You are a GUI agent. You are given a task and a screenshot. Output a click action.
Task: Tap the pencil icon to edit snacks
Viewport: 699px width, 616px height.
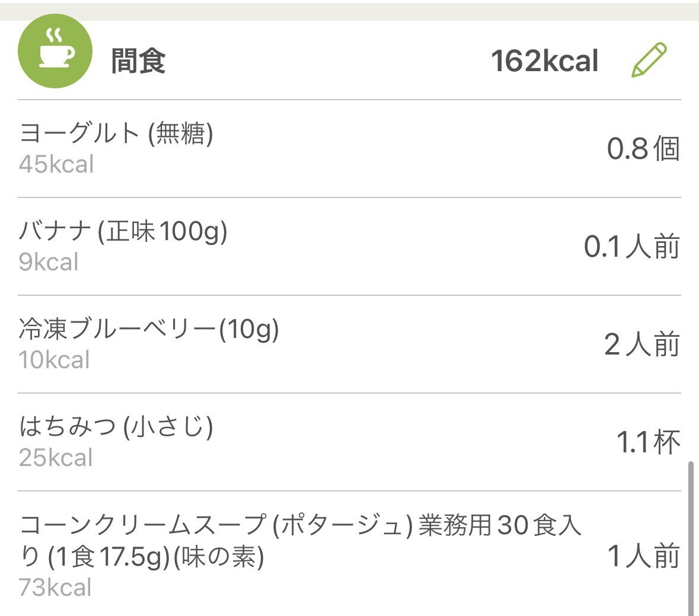point(648,60)
